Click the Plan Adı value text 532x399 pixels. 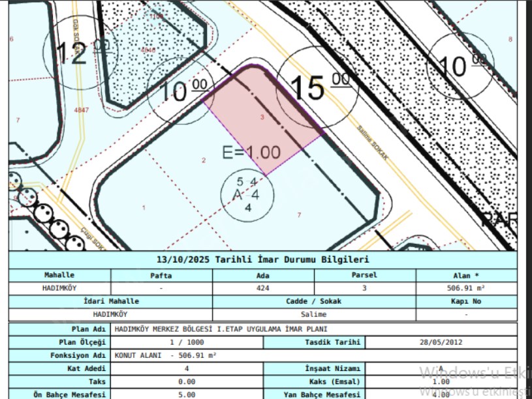pyautogui.click(x=221, y=329)
